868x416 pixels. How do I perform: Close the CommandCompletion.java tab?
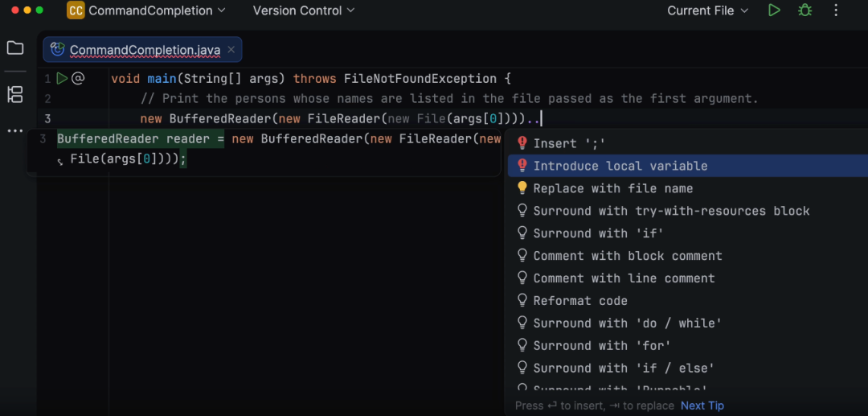coord(231,50)
